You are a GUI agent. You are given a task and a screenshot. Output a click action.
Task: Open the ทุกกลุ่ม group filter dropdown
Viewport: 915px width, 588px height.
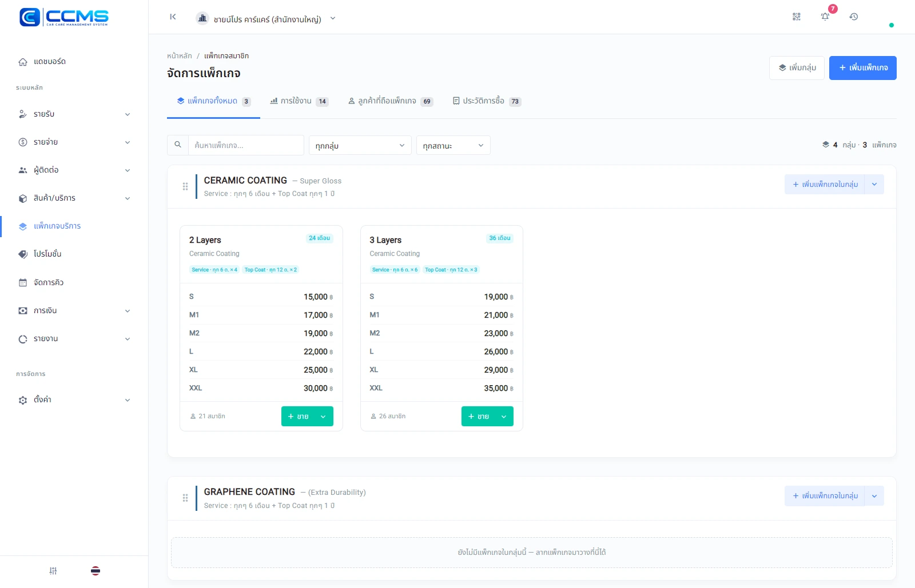click(x=360, y=145)
